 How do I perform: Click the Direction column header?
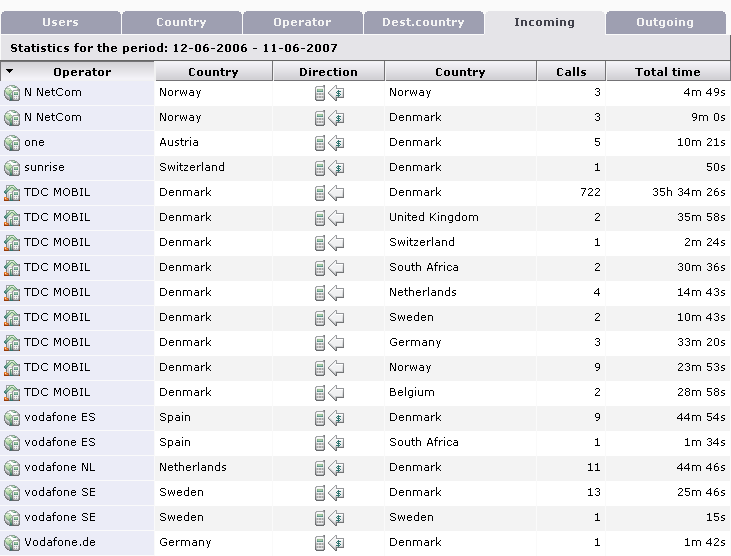[328, 72]
